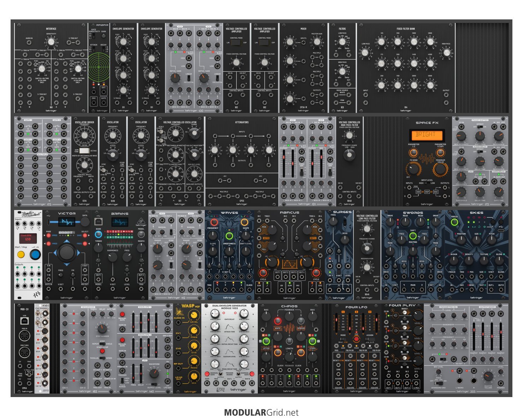Click the CLOCK jack on Waves module
The height and width of the screenshot is (420, 523).
coord(250,290)
